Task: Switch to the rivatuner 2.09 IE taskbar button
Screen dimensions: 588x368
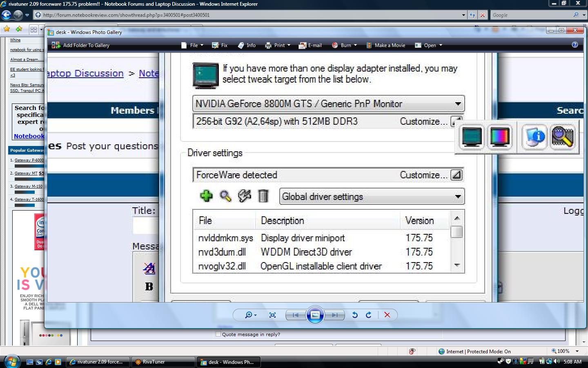Action: point(97,362)
